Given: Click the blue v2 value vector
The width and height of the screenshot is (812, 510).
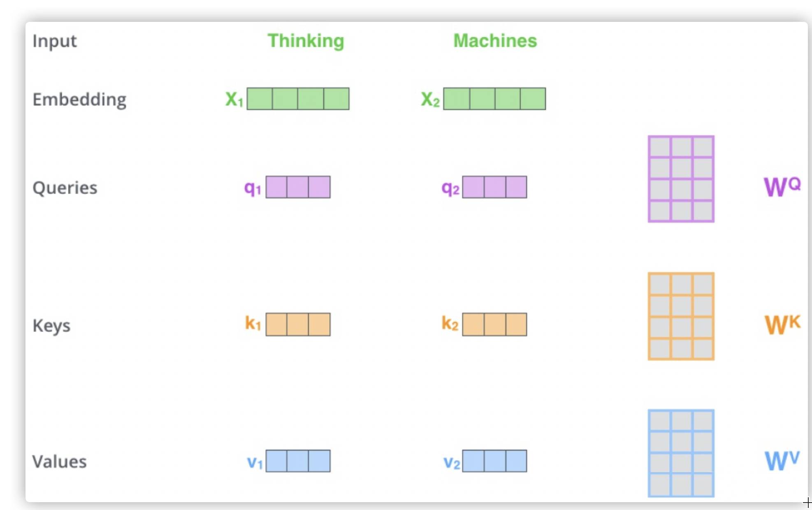Looking at the screenshot, I should 494,461.
